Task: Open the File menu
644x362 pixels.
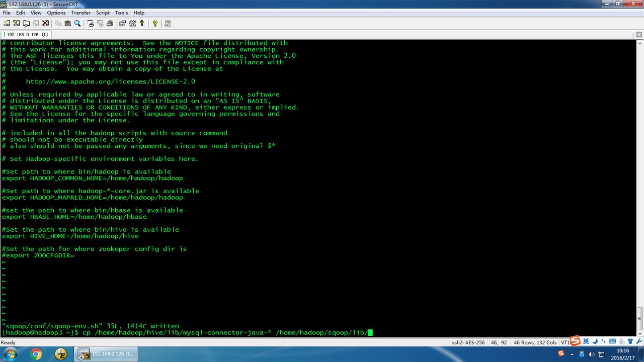Action: [x=7, y=13]
